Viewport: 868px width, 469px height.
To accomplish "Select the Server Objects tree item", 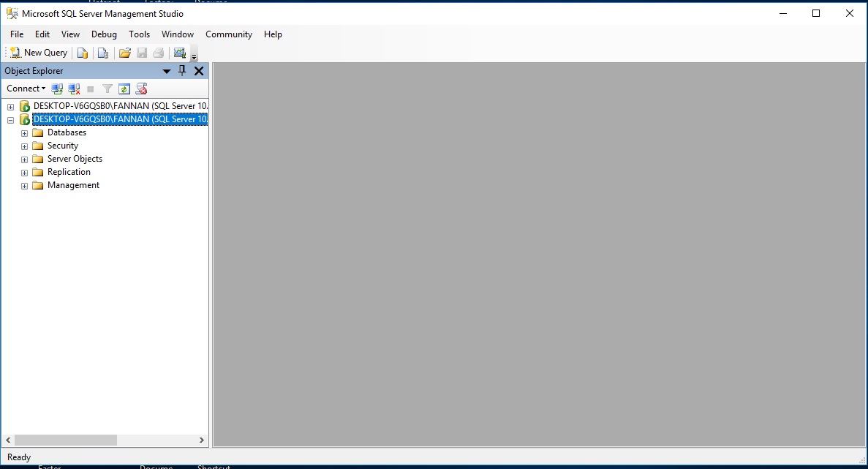I will (75, 159).
